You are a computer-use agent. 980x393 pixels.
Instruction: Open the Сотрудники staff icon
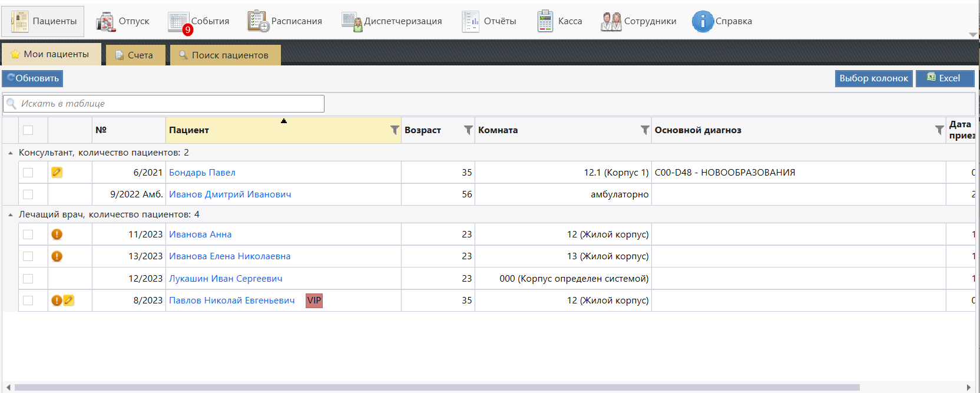611,22
